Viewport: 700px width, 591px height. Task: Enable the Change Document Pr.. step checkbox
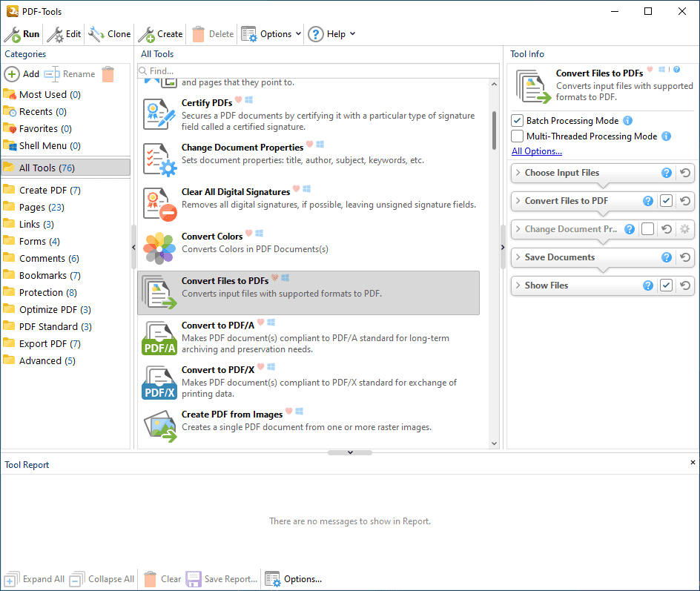[647, 229]
